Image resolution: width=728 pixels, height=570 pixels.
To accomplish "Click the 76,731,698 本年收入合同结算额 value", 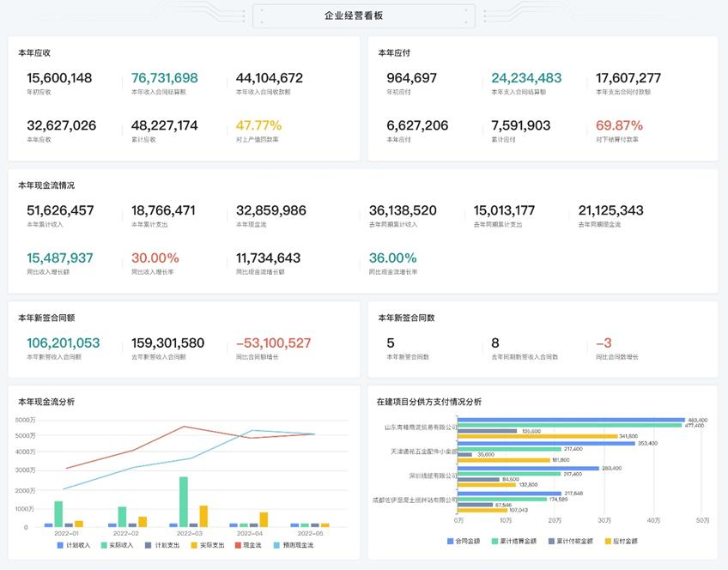I will pos(165,78).
